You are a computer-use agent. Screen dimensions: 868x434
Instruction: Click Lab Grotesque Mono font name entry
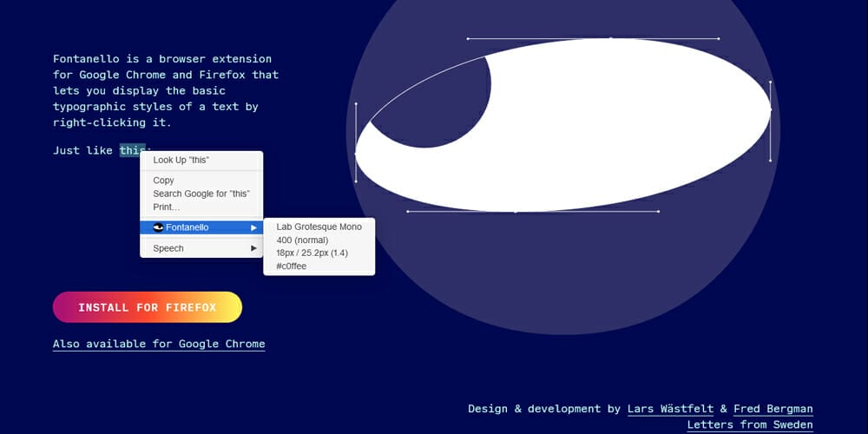coord(319,227)
